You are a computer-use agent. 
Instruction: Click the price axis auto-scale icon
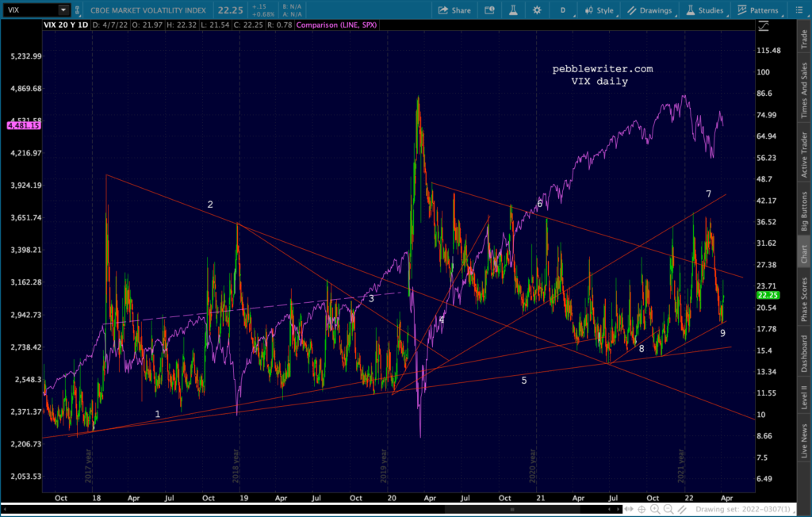point(764,26)
